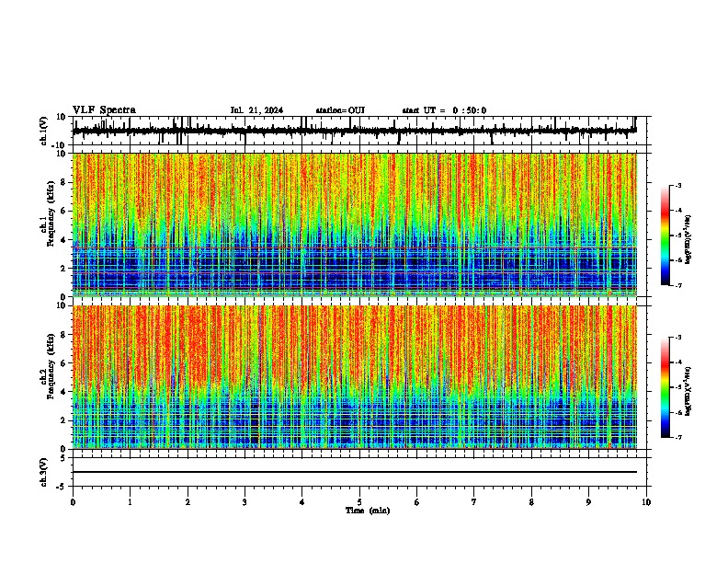This screenshot has width=728, height=563.
Task: Click the 'Time (min)' axis label
Action: tap(368, 511)
